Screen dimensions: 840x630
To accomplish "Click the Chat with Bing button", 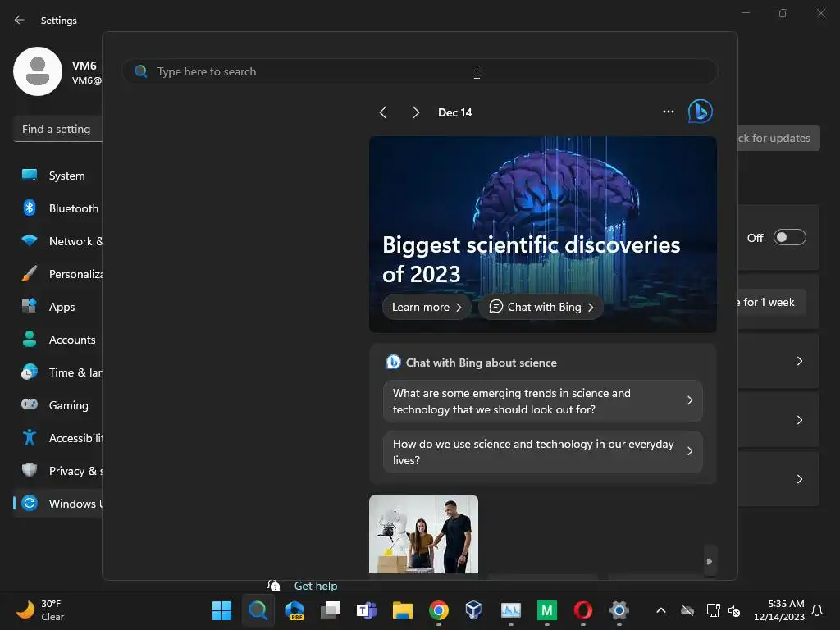I will click(x=541, y=307).
